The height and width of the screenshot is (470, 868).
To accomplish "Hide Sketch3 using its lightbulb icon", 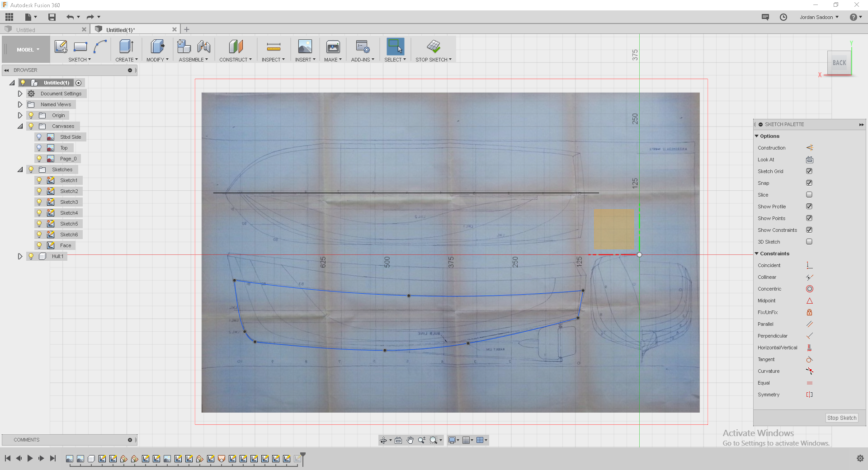I will [x=39, y=202].
